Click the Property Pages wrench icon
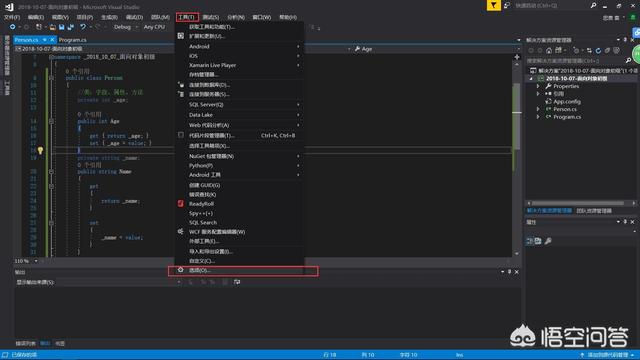This screenshot has height=360, width=640. [548, 241]
